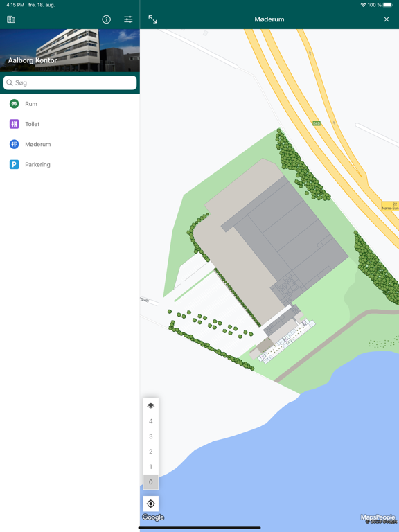Click the purple Toilet icon

click(15, 124)
